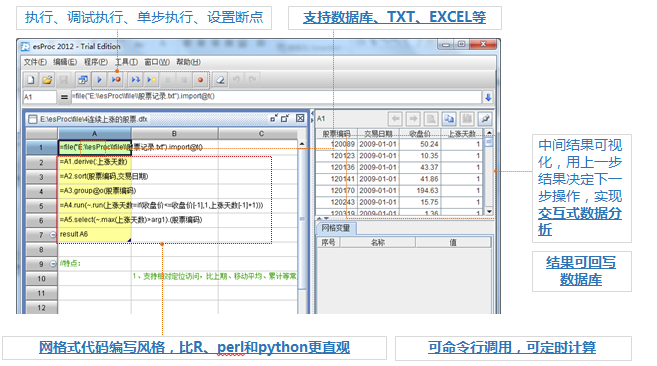657x366 pixels.
Task: Collapse the row 7 code block toggle
Action: coord(53,235)
